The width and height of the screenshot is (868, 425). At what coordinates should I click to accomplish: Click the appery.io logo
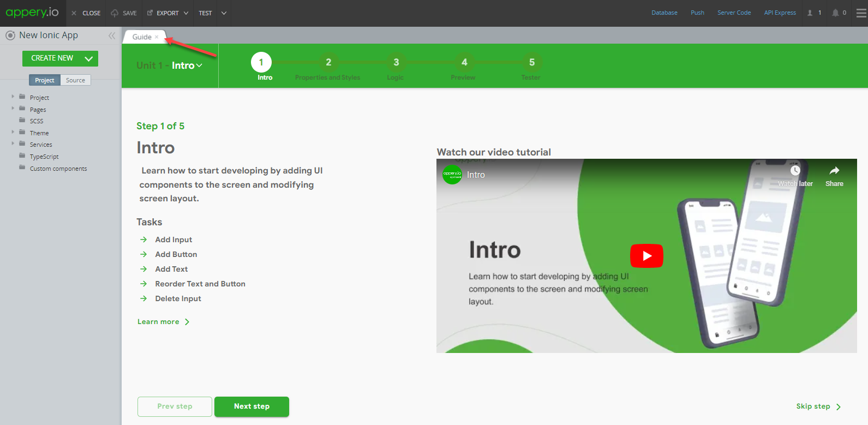pyautogui.click(x=32, y=13)
